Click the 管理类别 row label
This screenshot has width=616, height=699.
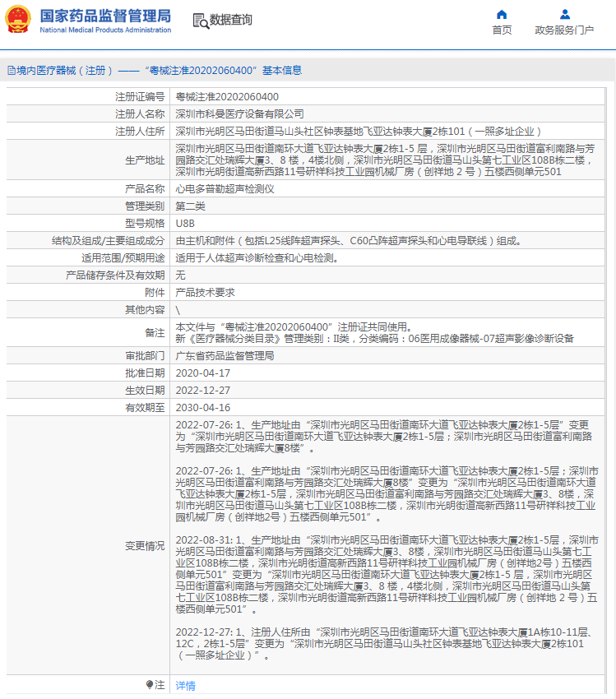145,206
